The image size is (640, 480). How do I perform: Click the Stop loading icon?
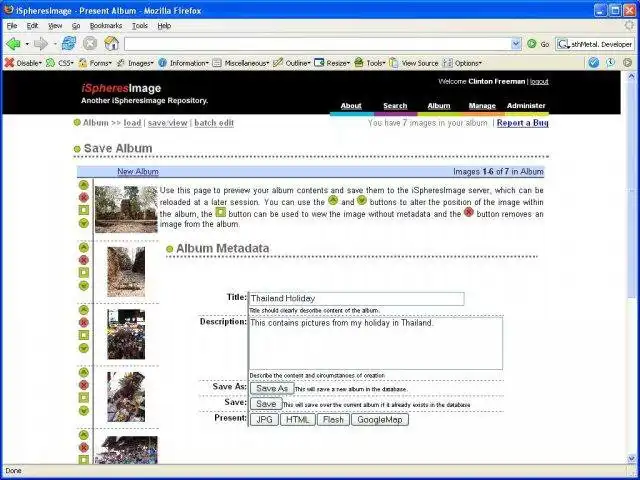[x=90, y=43]
